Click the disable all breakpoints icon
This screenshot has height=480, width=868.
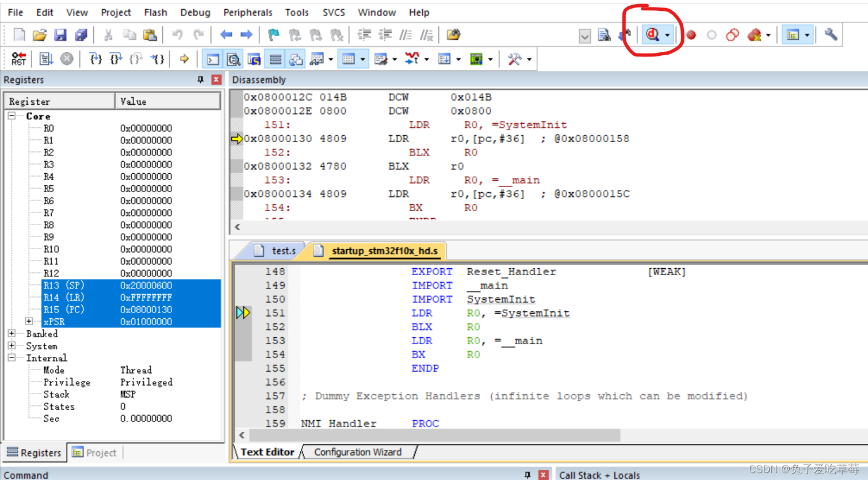coord(732,35)
